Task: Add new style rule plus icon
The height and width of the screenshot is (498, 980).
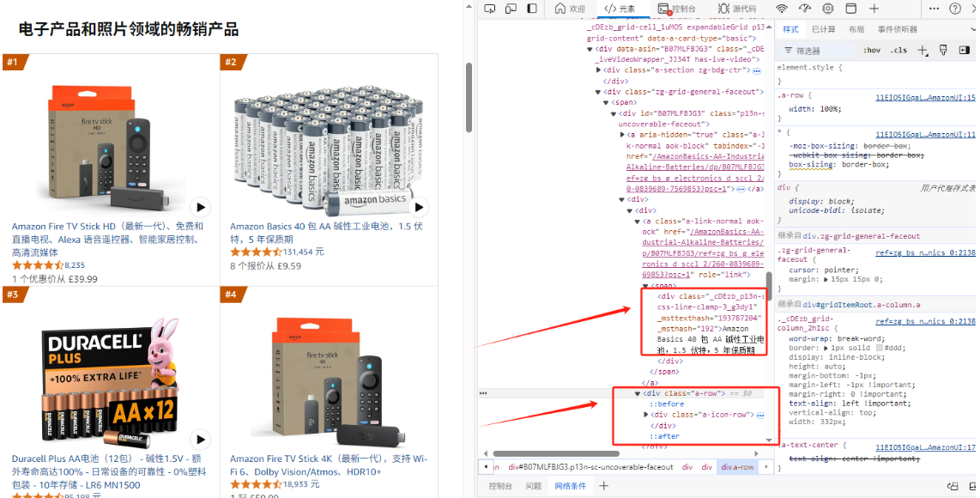Action: [923, 51]
